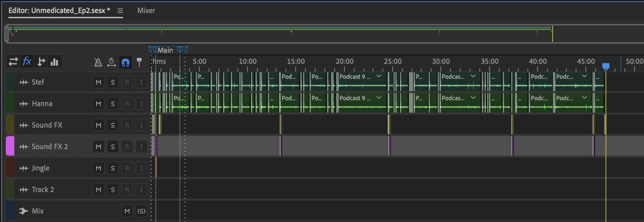Toggle the fx Effects track view
The image size is (644, 222).
(x=27, y=62)
